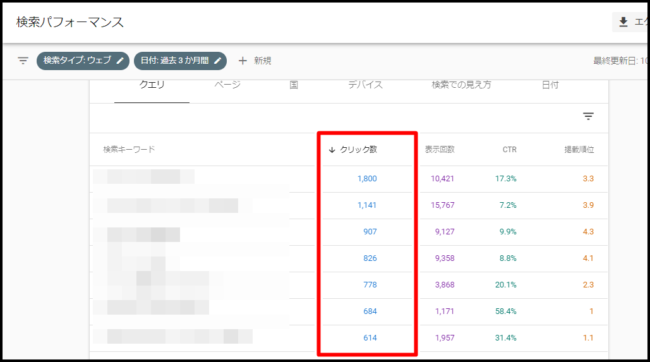Sort by 掲載順位 column header

[579, 149]
